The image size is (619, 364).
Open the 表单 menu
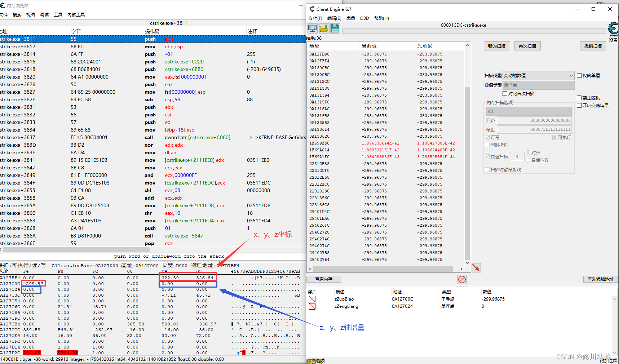point(351,18)
